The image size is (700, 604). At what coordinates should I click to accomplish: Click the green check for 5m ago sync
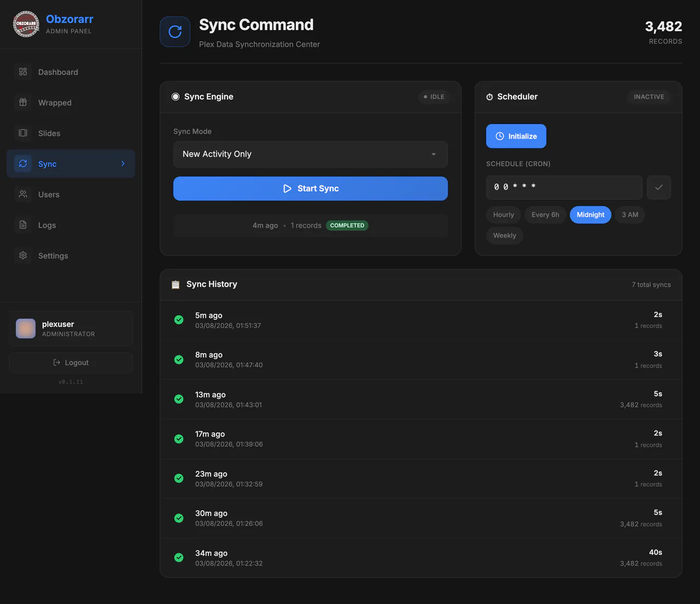pyautogui.click(x=179, y=320)
